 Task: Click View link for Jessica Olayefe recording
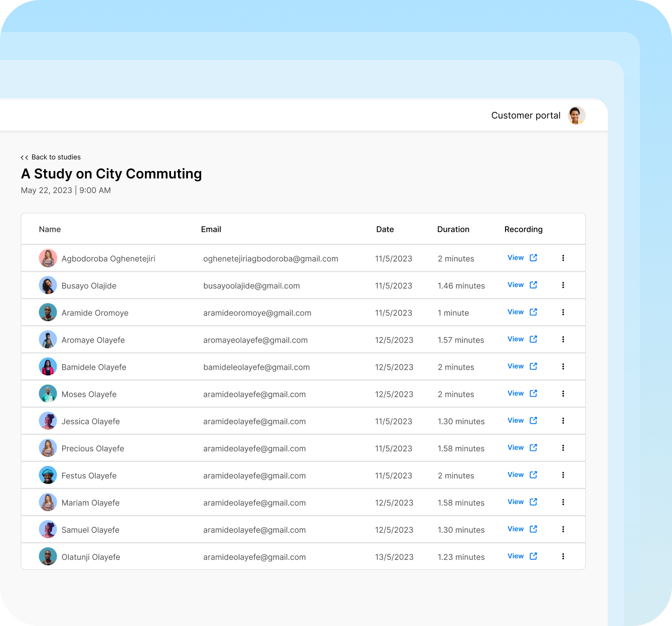point(516,420)
